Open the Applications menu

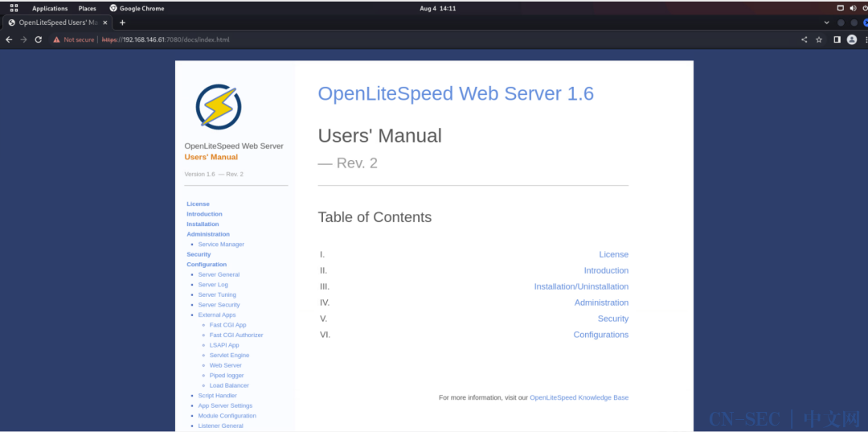pyautogui.click(x=50, y=8)
